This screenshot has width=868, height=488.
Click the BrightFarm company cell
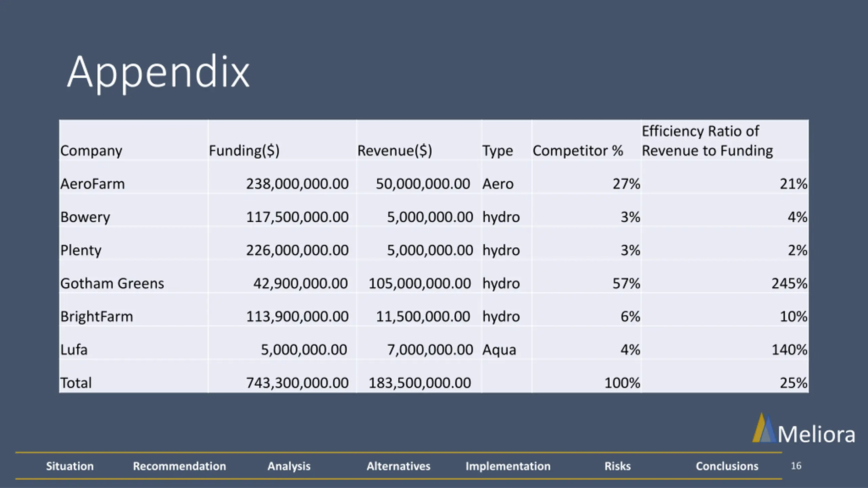point(97,317)
